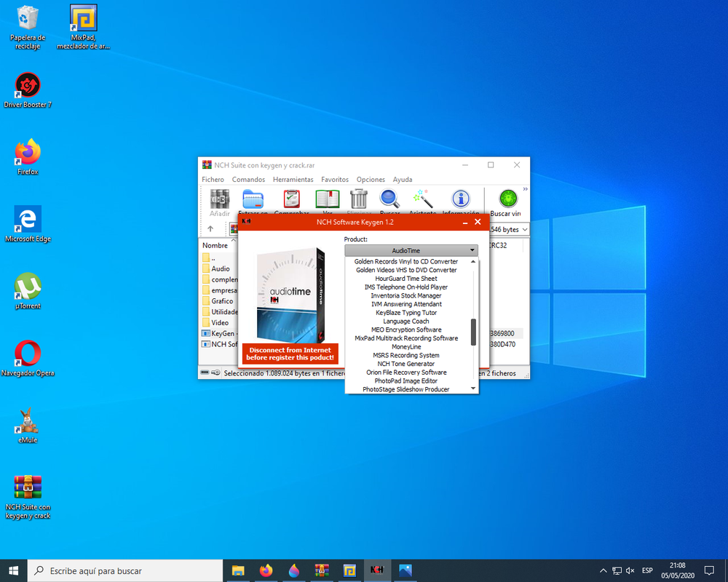The height and width of the screenshot is (582, 728).
Task: Click the product list scrollbar thumb
Action: click(473, 332)
